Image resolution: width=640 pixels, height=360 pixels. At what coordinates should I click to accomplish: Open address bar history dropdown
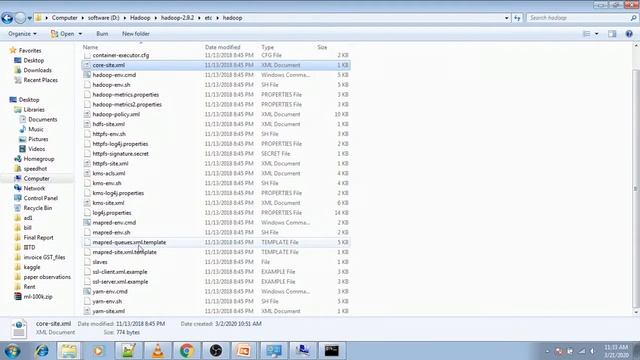click(507, 18)
